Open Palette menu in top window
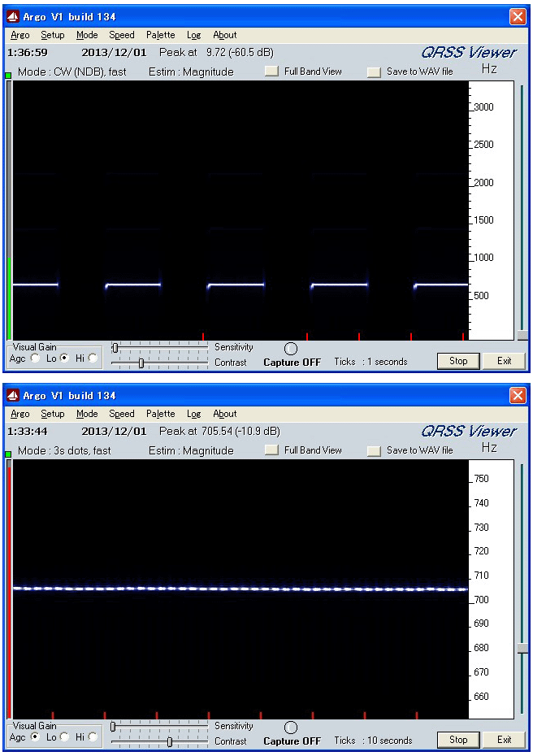Screen dimensions: 533x756 pyautogui.click(x=161, y=35)
